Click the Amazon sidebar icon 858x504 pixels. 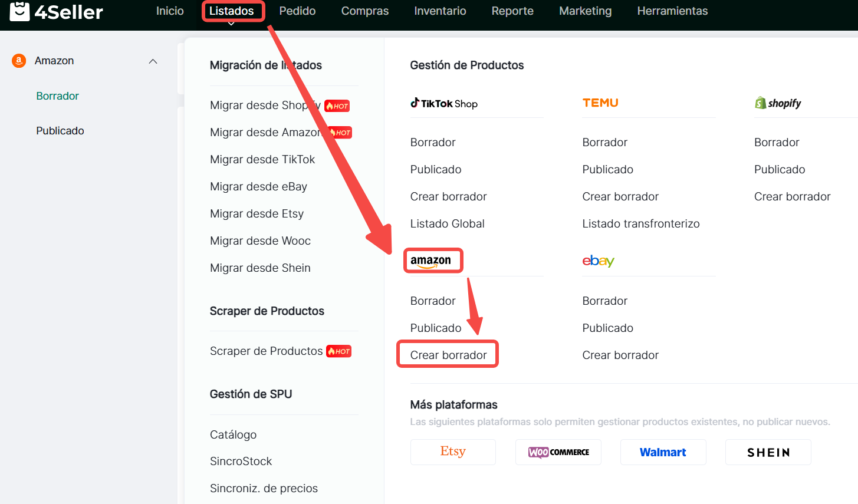point(19,61)
